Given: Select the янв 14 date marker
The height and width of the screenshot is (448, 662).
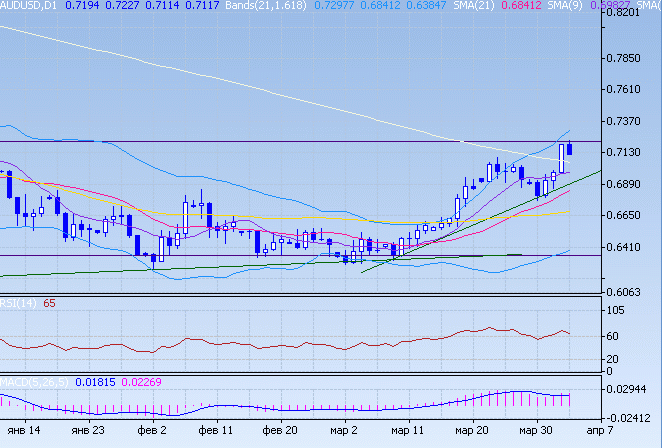Looking at the screenshot, I should point(18,431).
